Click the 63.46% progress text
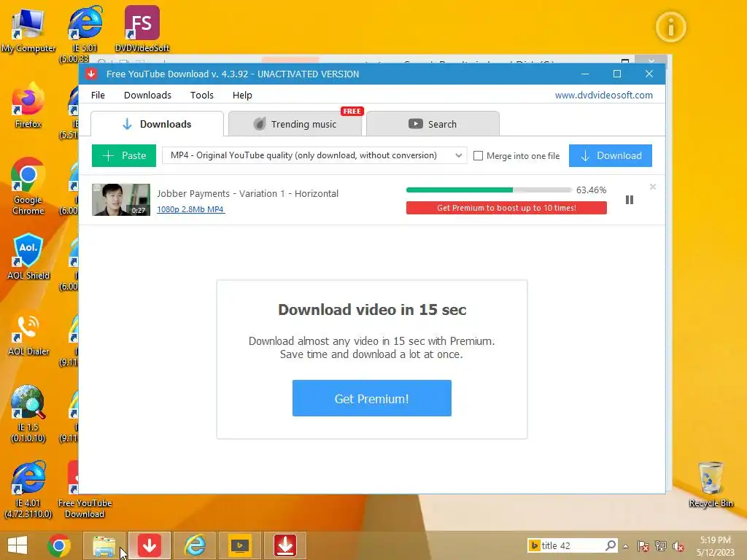The width and height of the screenshot is (747, 560). tap(591, 190)
